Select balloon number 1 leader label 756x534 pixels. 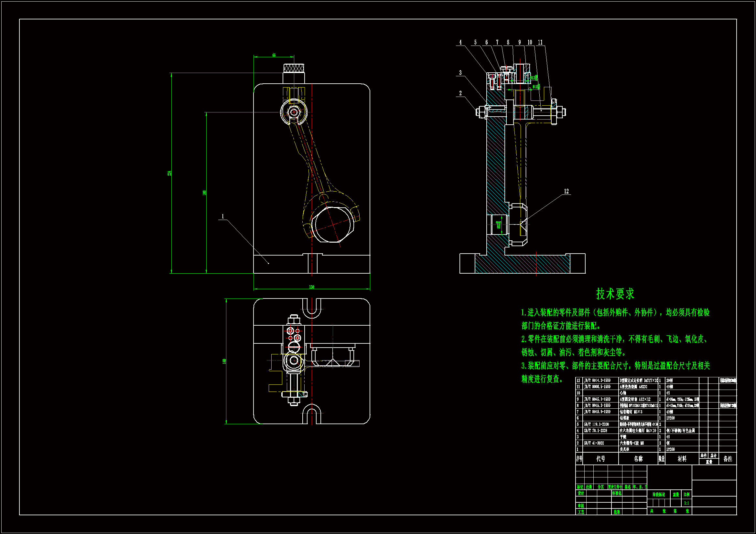222,216
